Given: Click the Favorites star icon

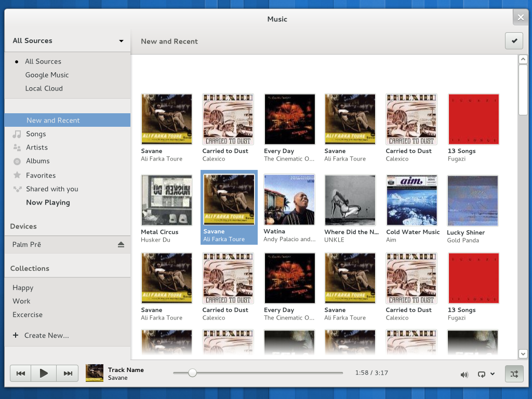Looking at the screenshot, I should [17, 175].
